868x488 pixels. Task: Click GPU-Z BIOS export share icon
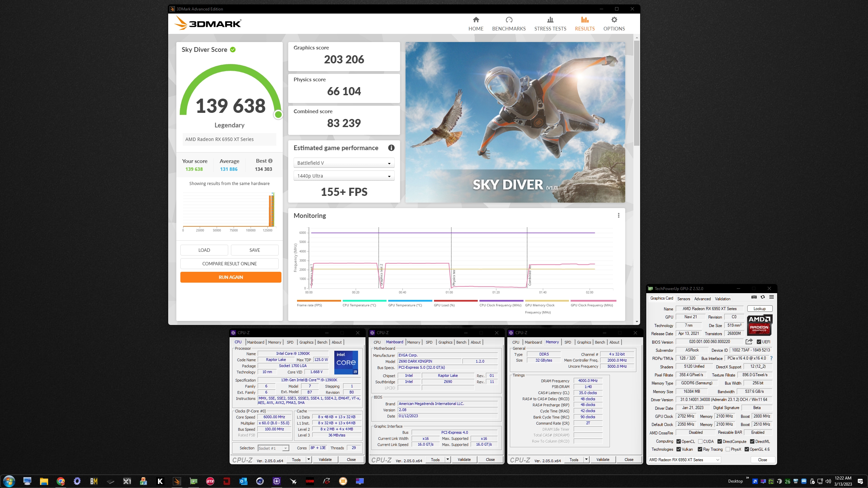(749, 342)
